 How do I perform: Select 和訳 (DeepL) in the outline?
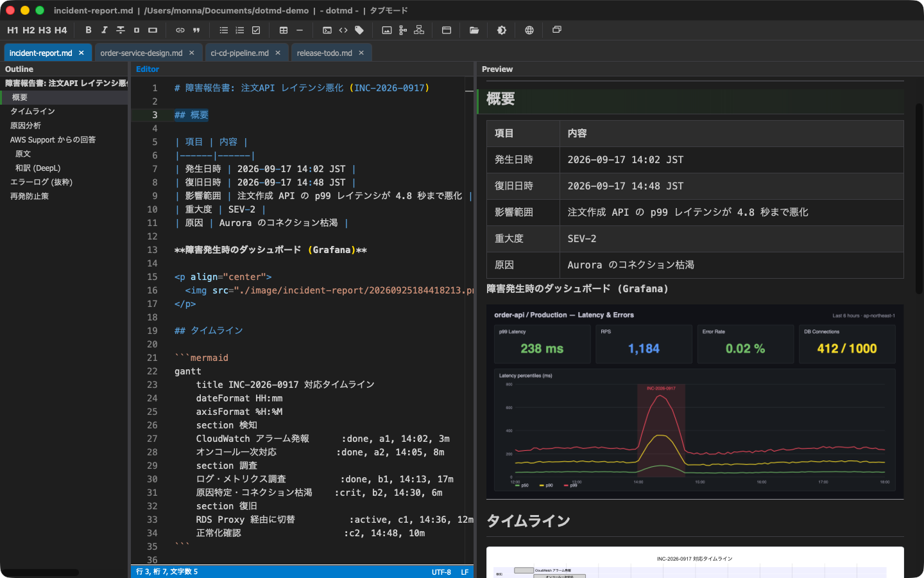click(64, 168)
